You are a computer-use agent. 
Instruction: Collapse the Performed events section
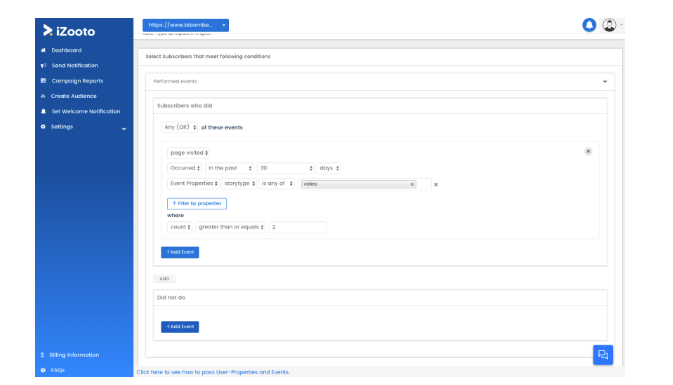click(x=604, y=82)
